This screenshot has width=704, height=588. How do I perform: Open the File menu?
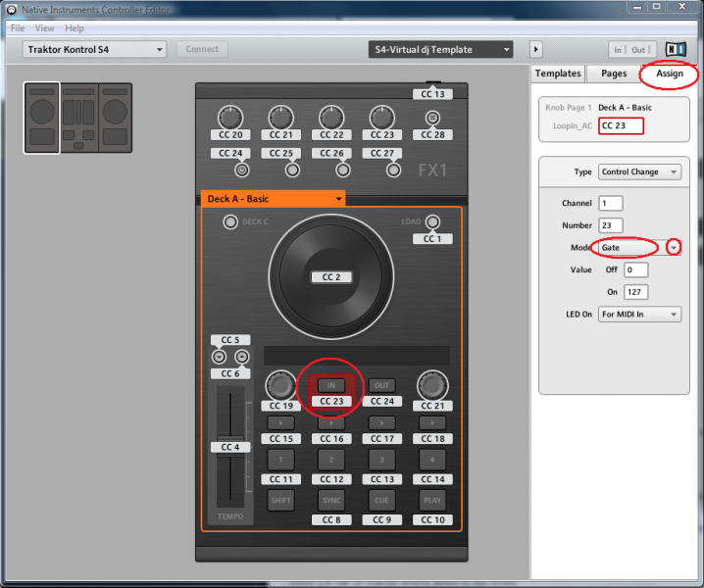click(18, 27)
